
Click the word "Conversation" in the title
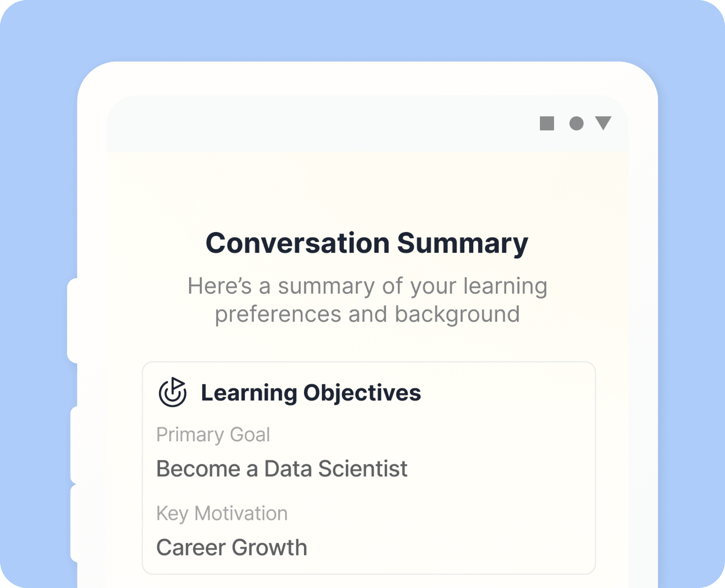point(298,243)
